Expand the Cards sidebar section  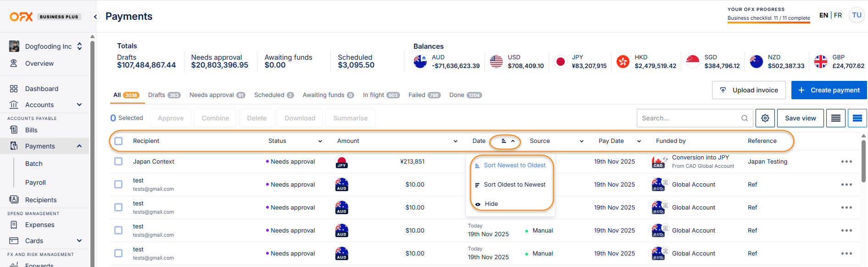tap(79, 241)
